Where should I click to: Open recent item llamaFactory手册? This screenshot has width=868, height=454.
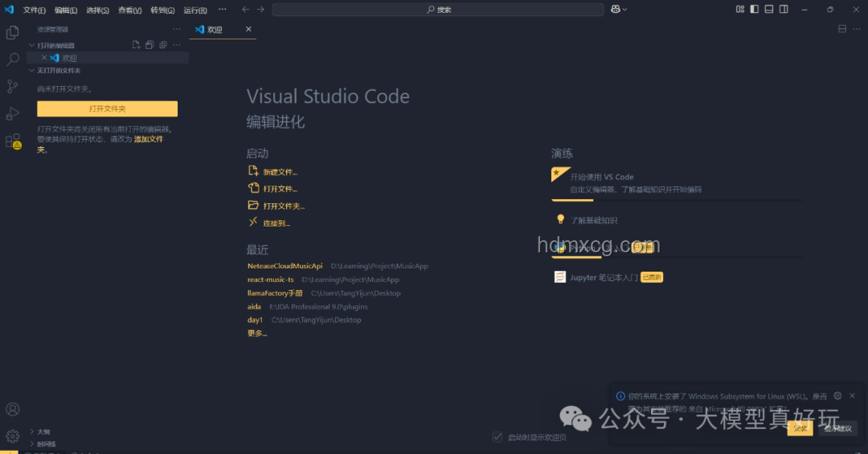click(x=275, y=292)
